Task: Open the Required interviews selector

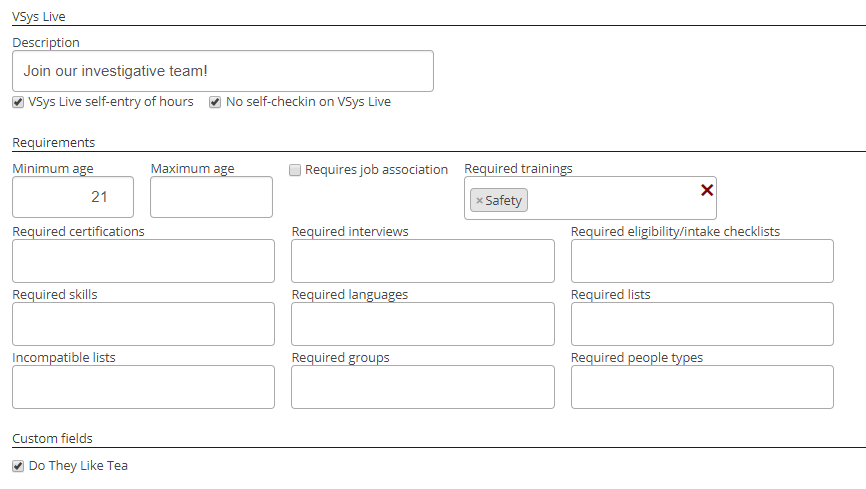Action: pyautogui.click(x=422, y=261)
